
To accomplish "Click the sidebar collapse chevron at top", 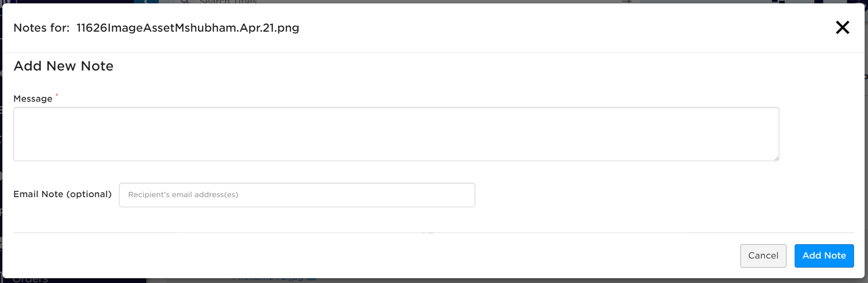I will pyautogui.click(x=146, y=2).
